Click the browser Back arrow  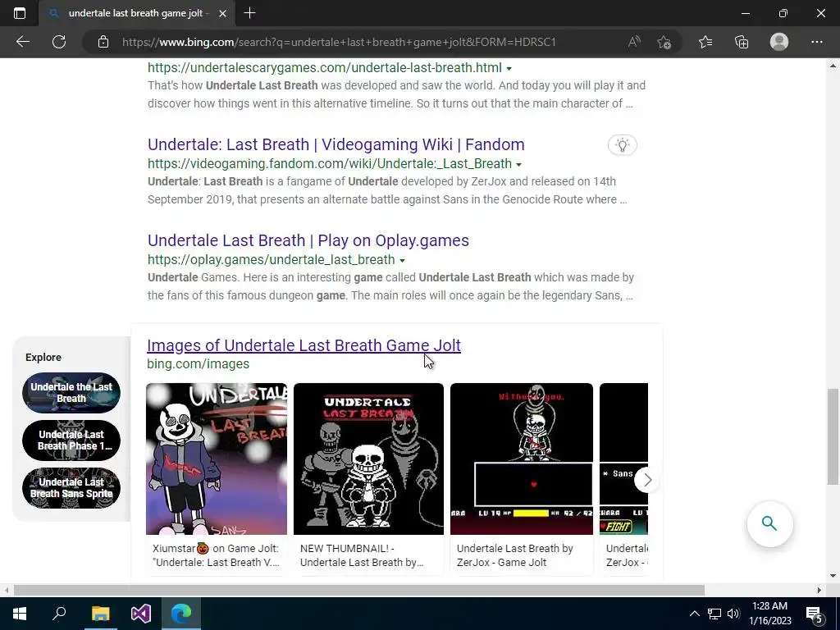(x=22, y=42)
